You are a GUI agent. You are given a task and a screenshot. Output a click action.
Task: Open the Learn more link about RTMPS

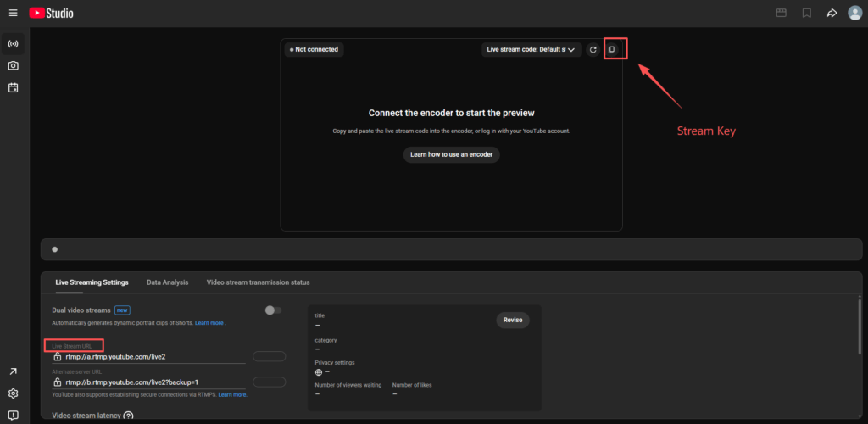[232, 395]
